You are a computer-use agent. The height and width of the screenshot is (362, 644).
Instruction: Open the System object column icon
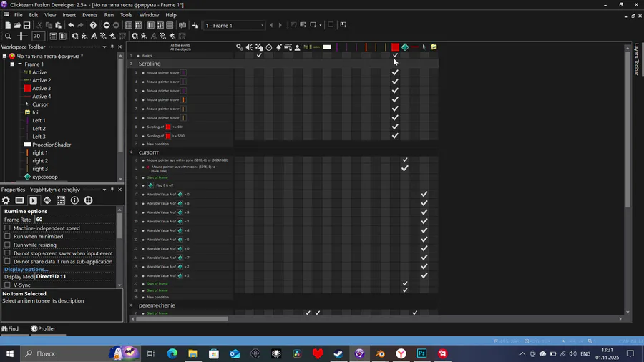[239, 47]
